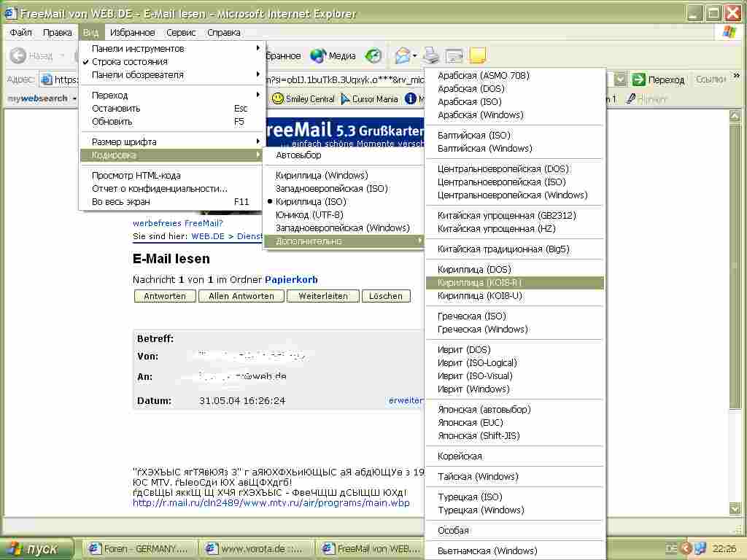
Task: Open the Favorites (Избранное) menu
Action: click(x=133, y=32)
